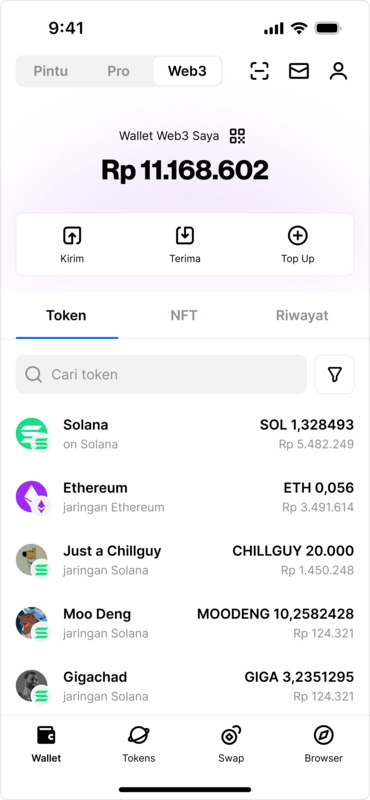Focus the Cari token search field
Viewport: 370px width, 800px height.
tap(161, 374)
